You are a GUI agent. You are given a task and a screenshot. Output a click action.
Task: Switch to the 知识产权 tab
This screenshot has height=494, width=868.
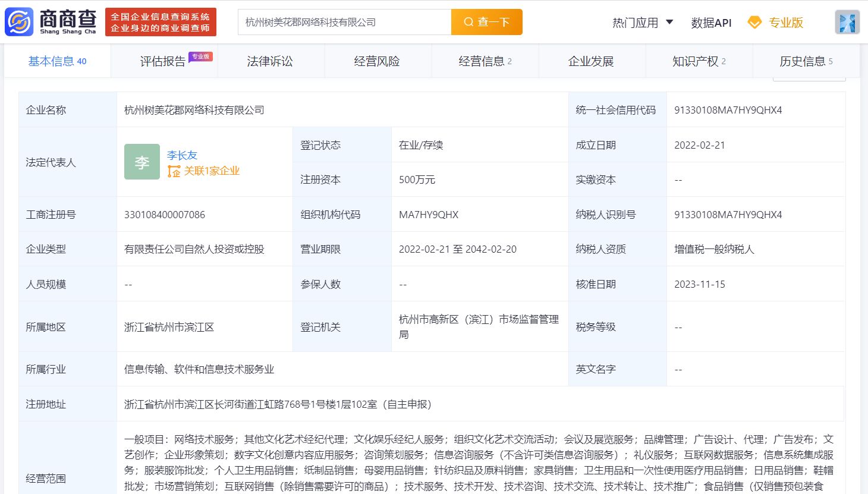699,61
